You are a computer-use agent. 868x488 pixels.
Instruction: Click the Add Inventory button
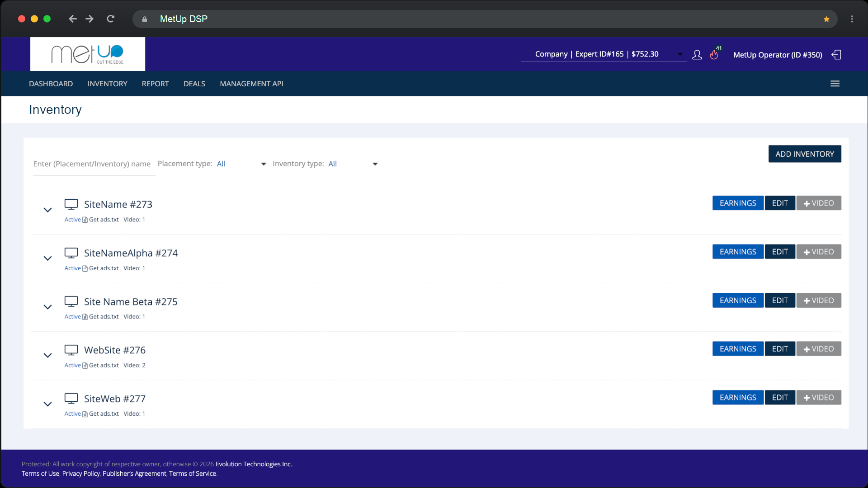point(805,154)
